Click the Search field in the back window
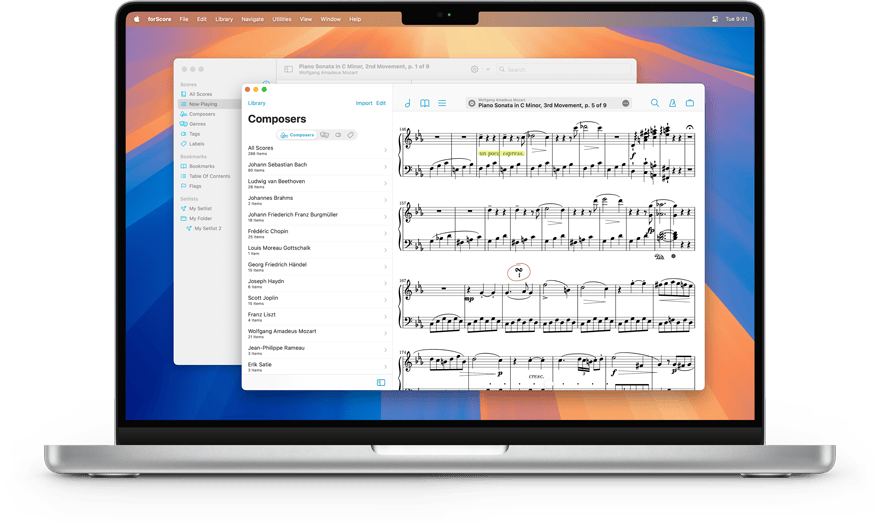The height and width of the screenshot is (524, 880). click(564, 70)
